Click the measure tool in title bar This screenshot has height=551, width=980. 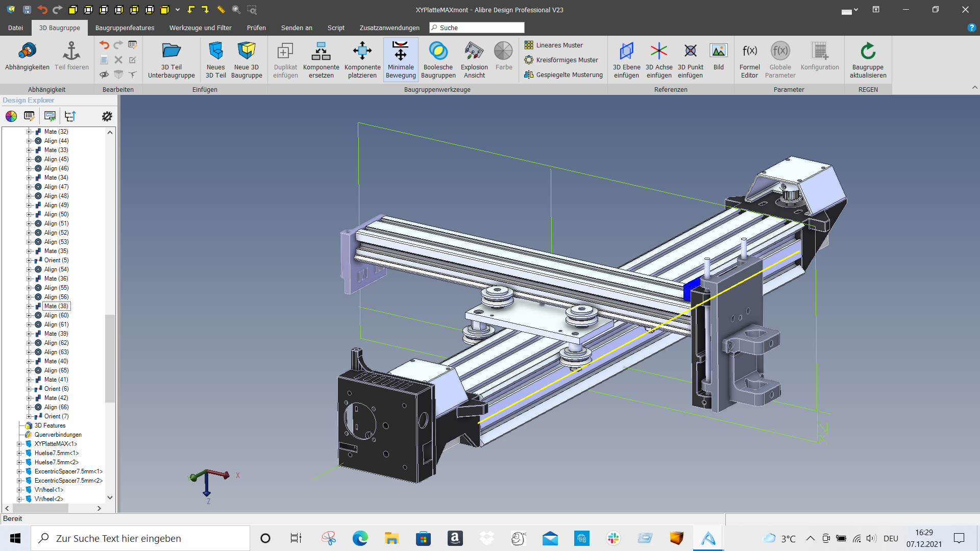tap(221, 10)
